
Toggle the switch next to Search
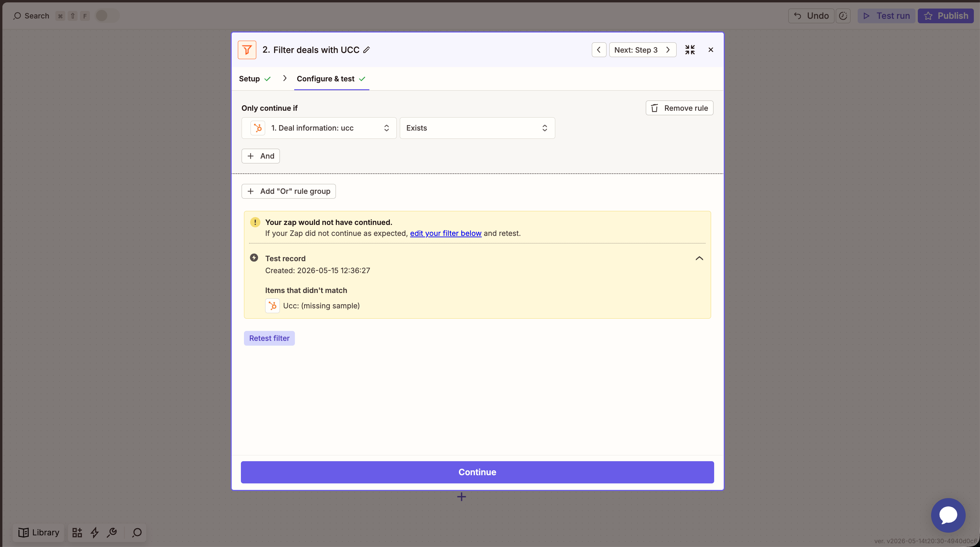point(107,16)
